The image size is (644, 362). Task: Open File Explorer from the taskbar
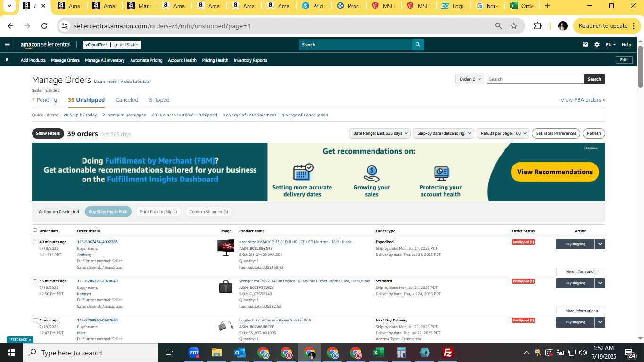click(x=216, y=353)
